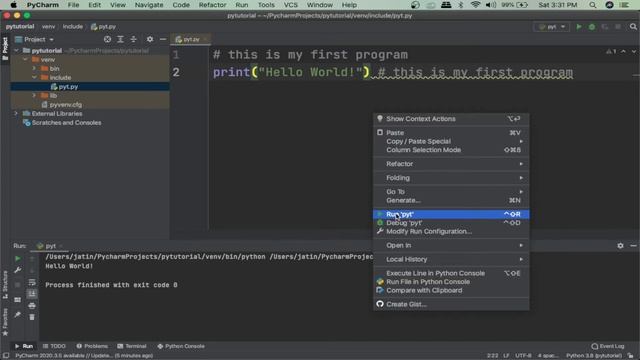Expand the bin folder
The image size is (640, 360).
[34, 69]
